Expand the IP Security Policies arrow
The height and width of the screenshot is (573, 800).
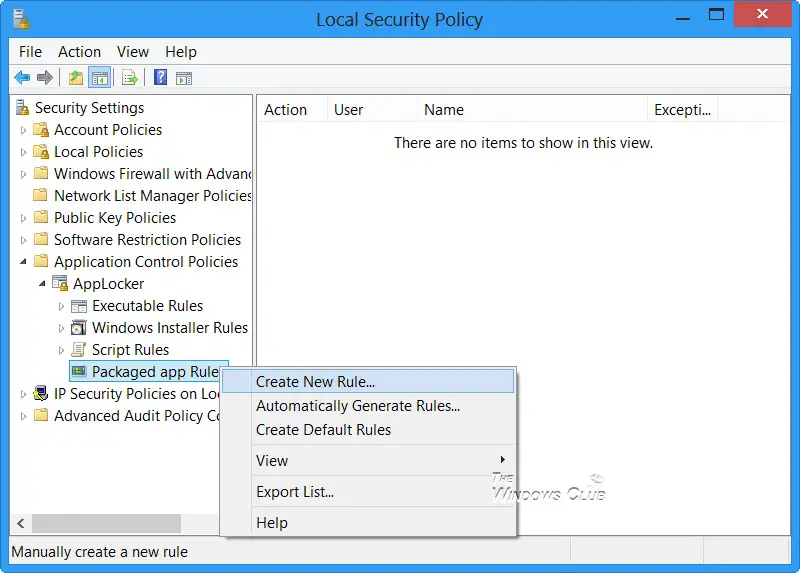23,394
